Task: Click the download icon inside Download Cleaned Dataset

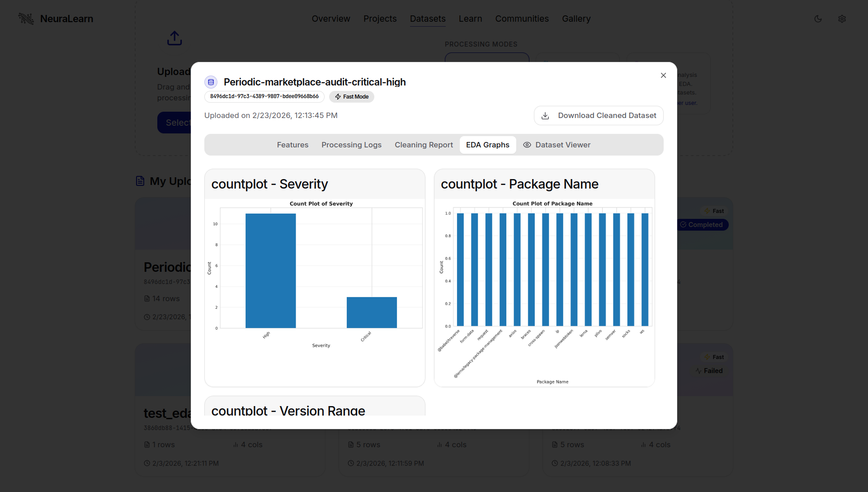Action: coord(545,116)
